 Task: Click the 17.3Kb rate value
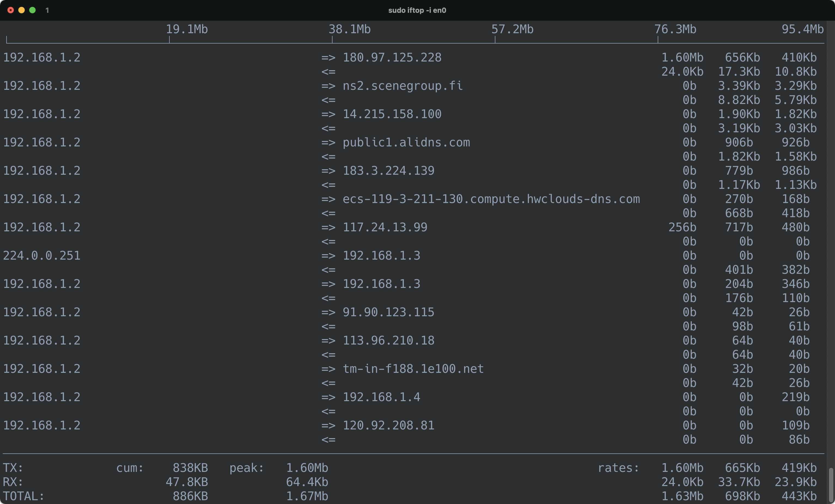click(739, 72)
